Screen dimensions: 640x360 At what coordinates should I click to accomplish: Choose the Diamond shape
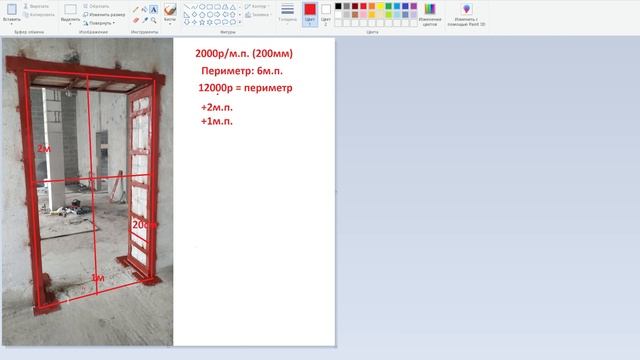click(x=194, y=15)
